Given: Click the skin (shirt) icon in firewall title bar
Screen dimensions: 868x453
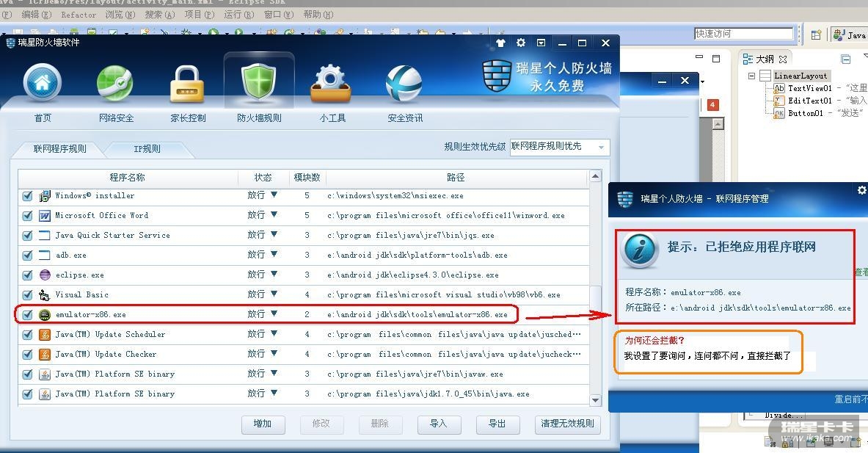Looking at the screenshot, I should tap(501, 43).
